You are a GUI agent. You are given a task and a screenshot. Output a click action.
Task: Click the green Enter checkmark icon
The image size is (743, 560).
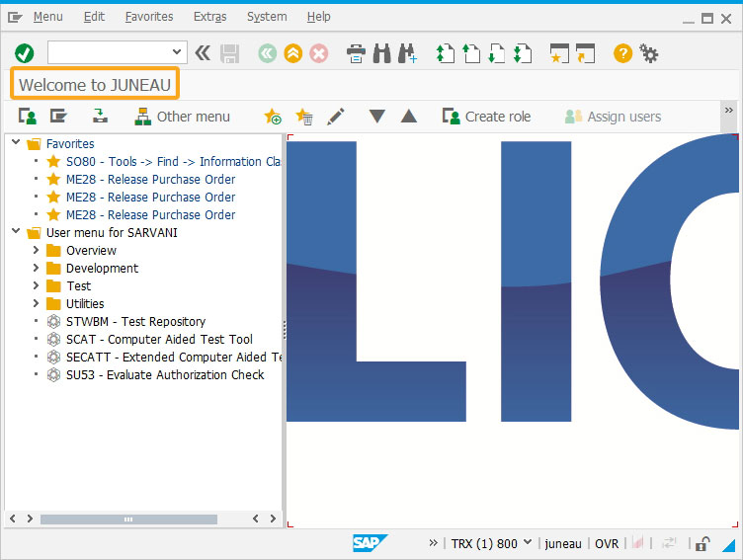(x=24, y=53)
